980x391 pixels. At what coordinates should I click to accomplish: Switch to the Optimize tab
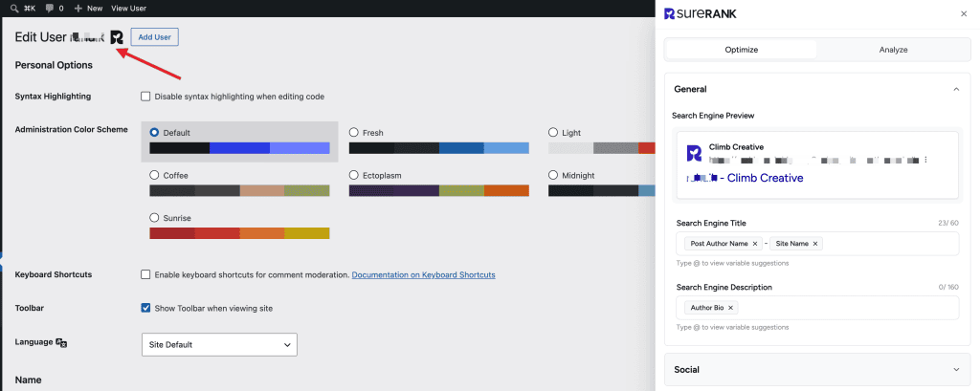click(742, 50)
